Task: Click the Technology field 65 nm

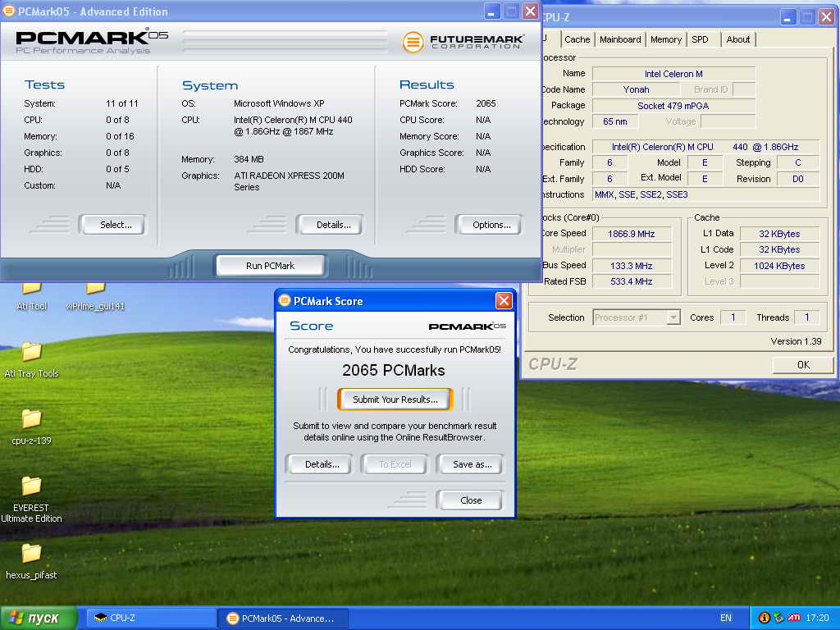Action: (x=615, y=121)
